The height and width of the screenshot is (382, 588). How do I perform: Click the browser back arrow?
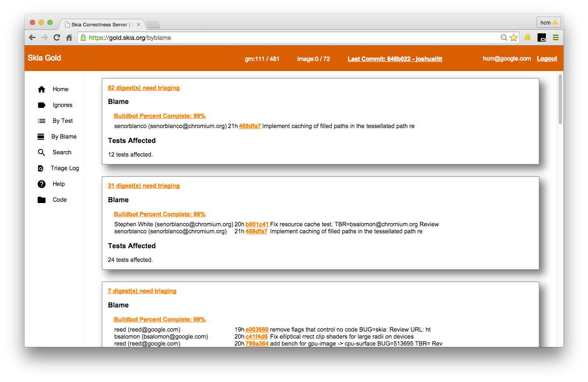[32, 38]
